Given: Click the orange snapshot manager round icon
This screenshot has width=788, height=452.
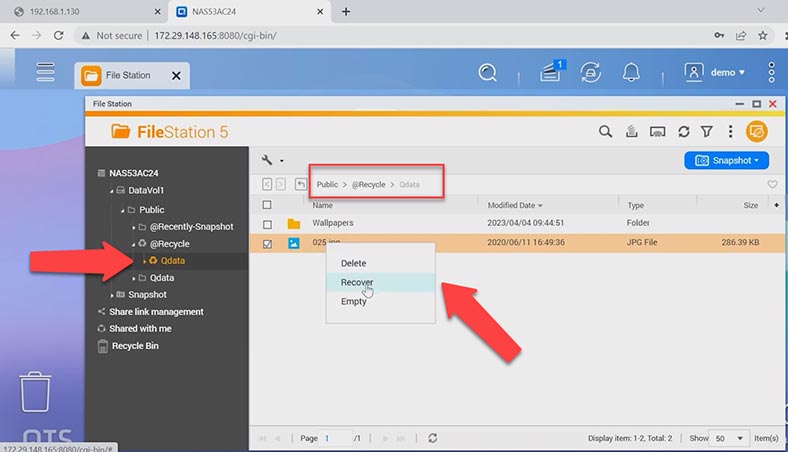Looking at the screenshot, I should pos(756,132).
